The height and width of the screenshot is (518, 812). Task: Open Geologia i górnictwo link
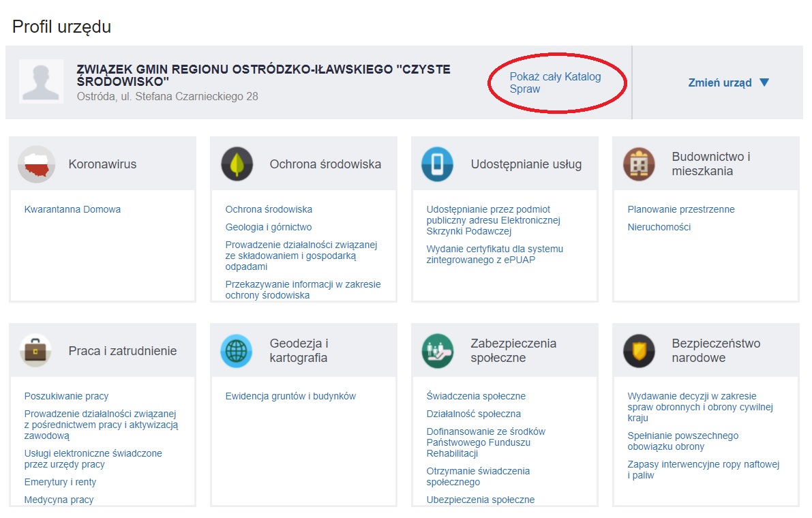click(x=268, y=227)
